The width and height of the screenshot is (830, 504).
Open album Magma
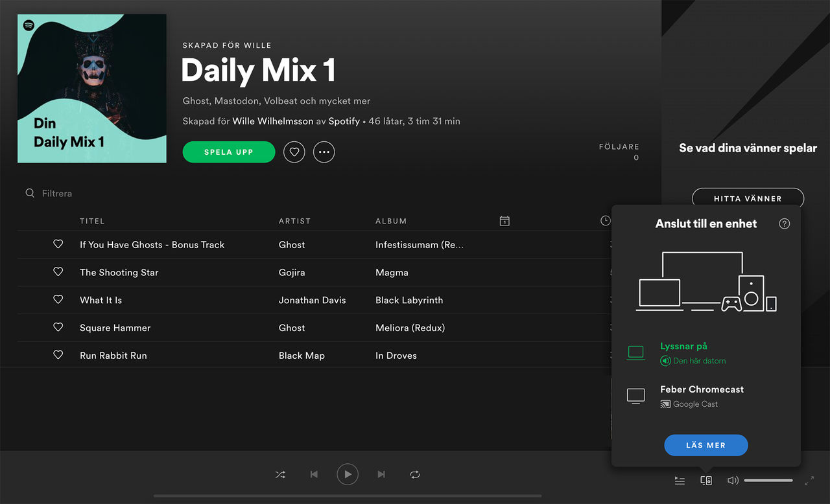tap(392, 273)
